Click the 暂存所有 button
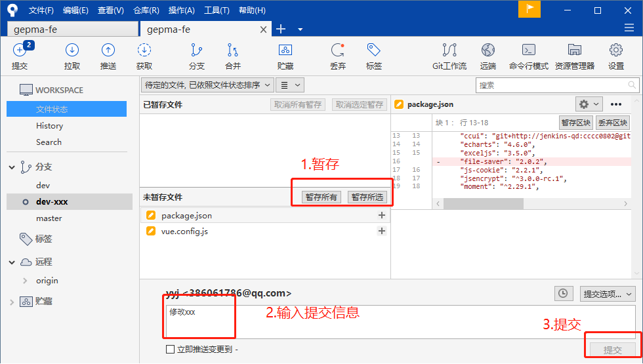 321,197
